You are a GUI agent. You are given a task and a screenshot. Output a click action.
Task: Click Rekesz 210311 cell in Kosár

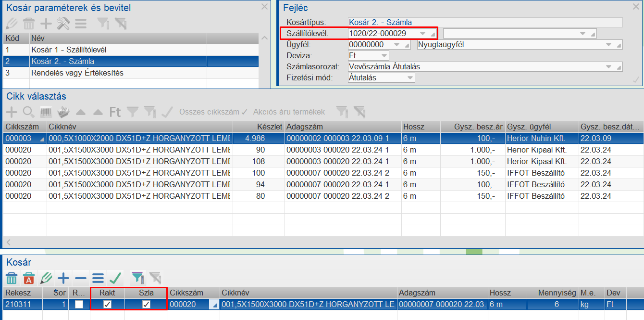tap(23, 304)
